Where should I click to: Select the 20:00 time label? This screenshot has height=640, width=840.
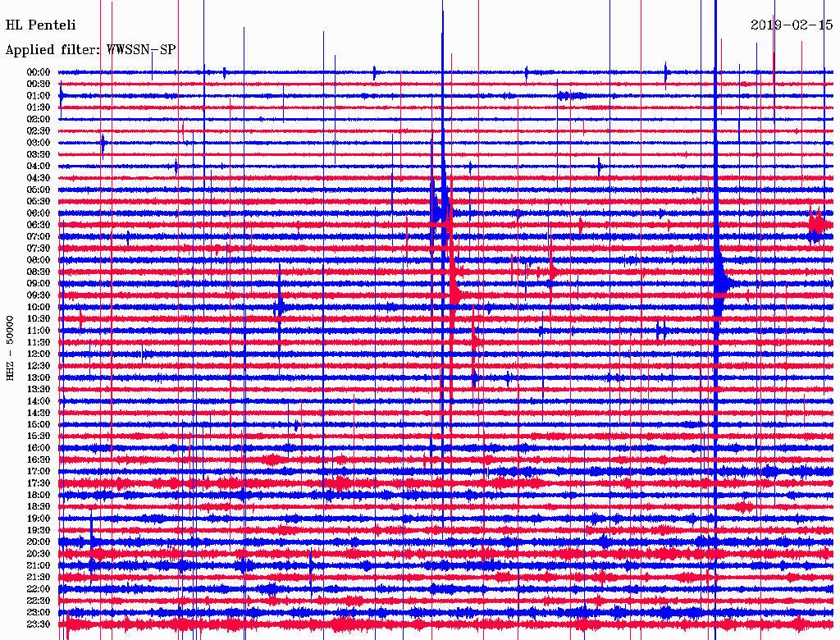[39, 542]
